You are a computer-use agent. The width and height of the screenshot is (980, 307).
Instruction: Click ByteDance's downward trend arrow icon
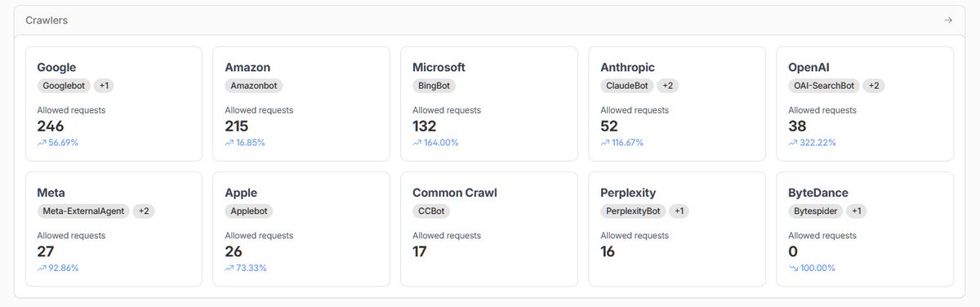(x=793, y=268)
